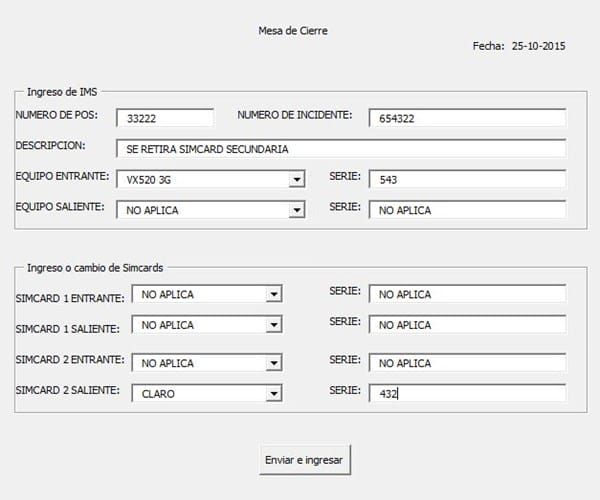Click the SERIE field for SIMCARD 1 ENTRANTE
Screen dimensions: 600x500
[466, 295]
